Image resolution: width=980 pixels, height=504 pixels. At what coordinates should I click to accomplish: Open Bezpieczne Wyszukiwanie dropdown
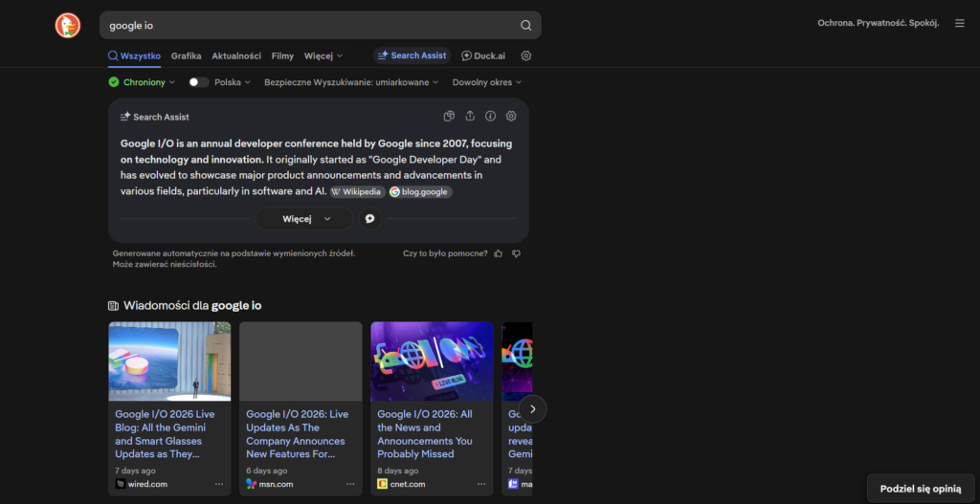tap(351, 82)
